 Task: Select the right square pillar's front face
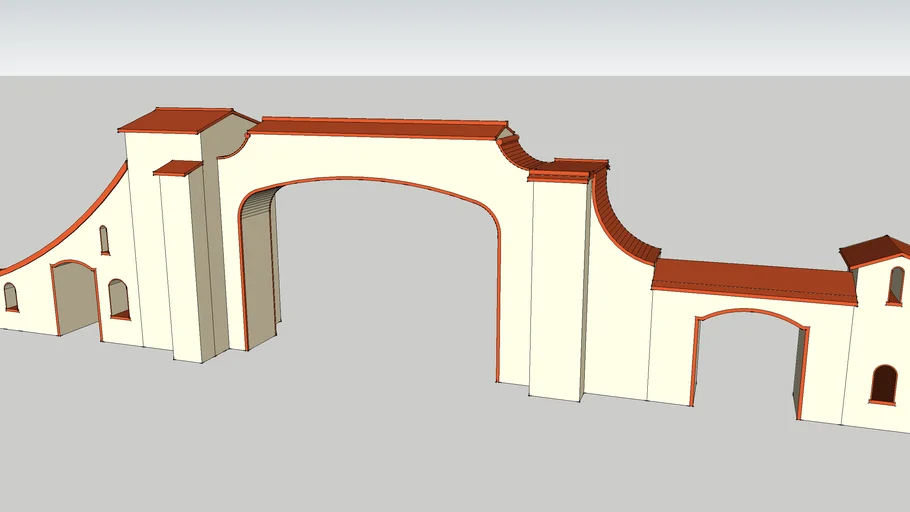(556, 290)
